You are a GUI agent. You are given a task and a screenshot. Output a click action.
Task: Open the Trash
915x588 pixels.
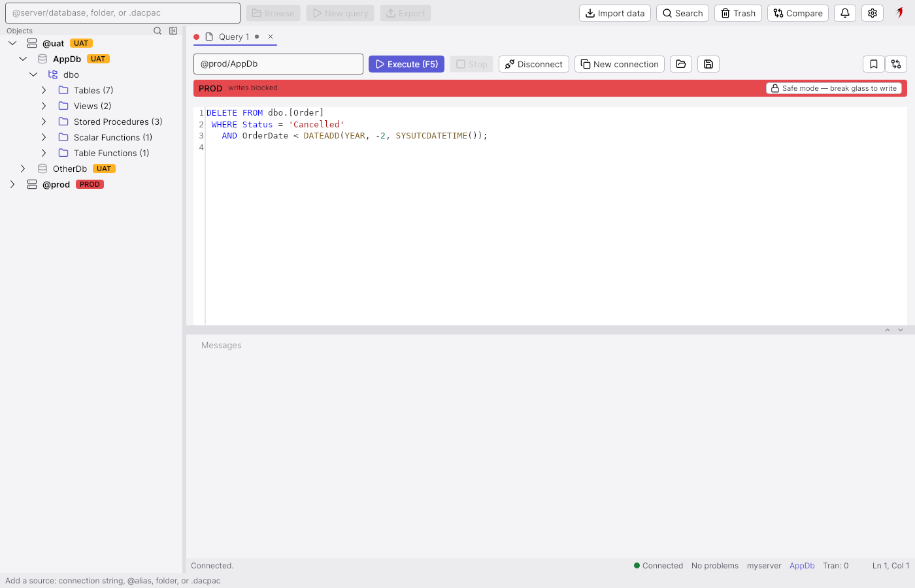tap(738, 13)
